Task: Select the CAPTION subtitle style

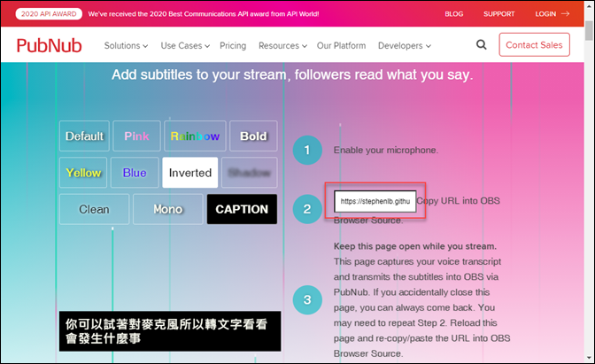Action: [x=242, y=209]
